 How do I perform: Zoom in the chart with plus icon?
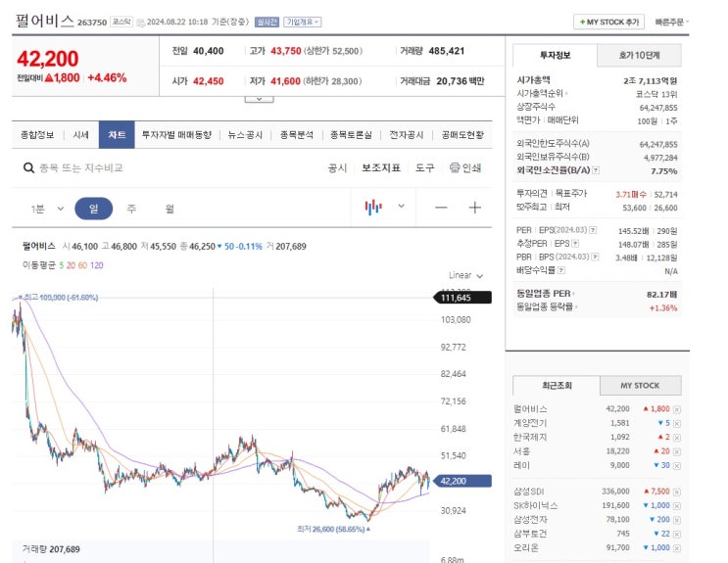tap(475, 208)
